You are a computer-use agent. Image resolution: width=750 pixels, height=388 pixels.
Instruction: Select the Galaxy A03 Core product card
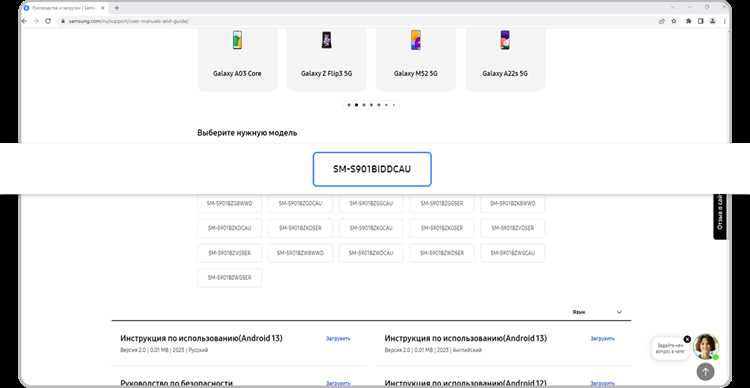(237, 59)
